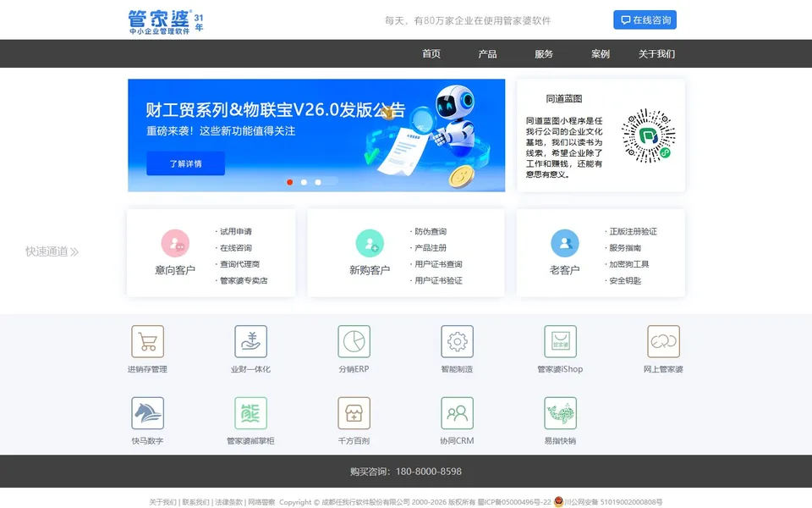Open the 查询代理商 link
This screenshot has height=508, width=812.
[x=239, y=264]
